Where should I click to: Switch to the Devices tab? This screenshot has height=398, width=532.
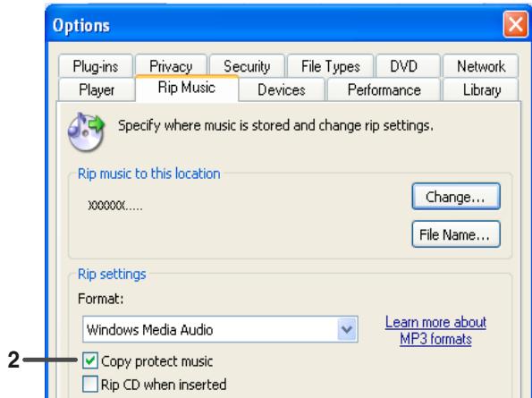point(282,89)
